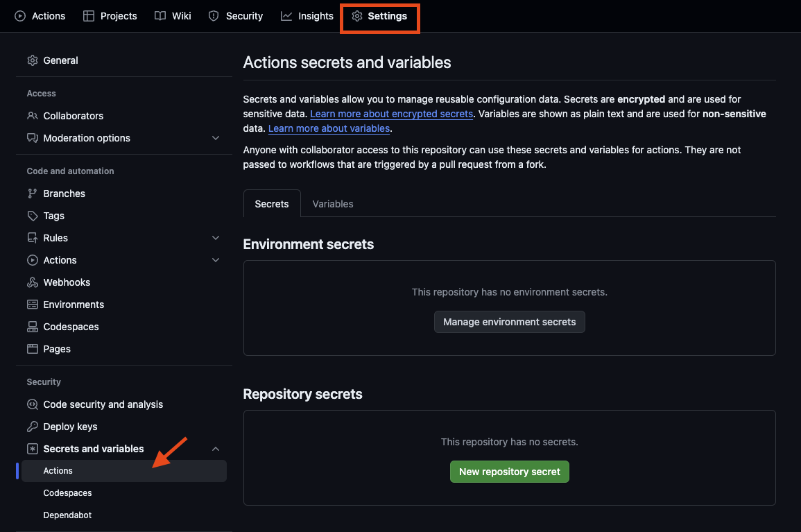This screenshot has height=532, width=801.
Task: Expand the Moderation options section
Action: click(215, 137)
